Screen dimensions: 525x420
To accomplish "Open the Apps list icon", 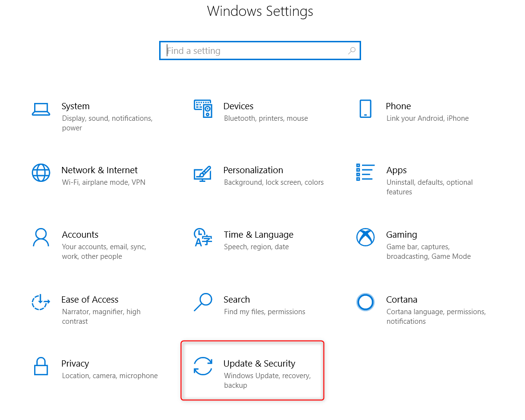I will [x=365, y=172].
